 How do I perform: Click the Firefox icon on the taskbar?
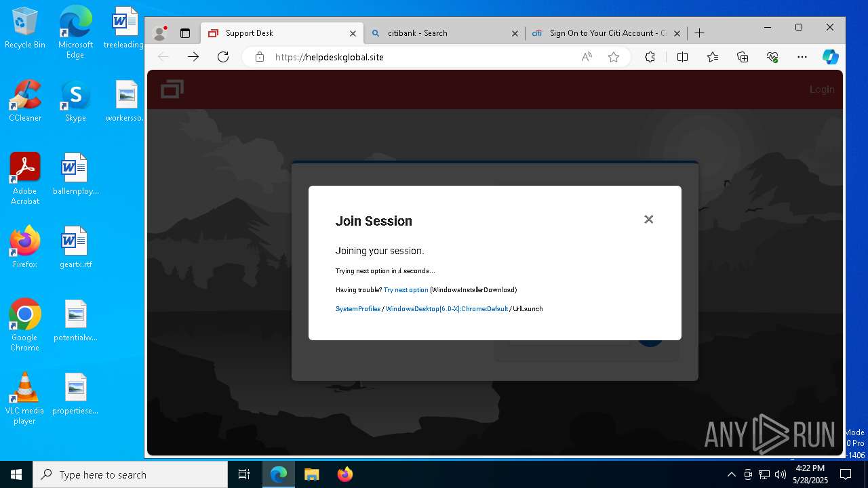pos(344,474)
